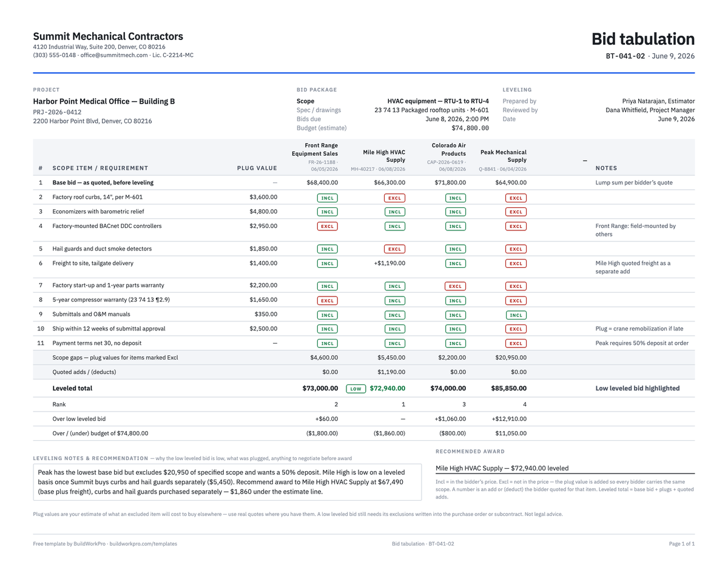This screenshot has width=728, height=562.
Task: Click Prepared by Priya Natarajan, Estimator
Action: tap(659, 101)
